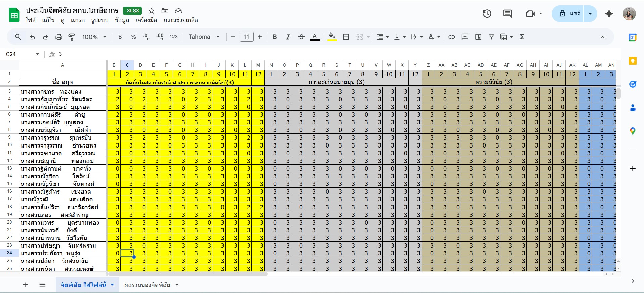Select the Paint format tool
This screenshot has height=293, width=644.
point(71,37)
